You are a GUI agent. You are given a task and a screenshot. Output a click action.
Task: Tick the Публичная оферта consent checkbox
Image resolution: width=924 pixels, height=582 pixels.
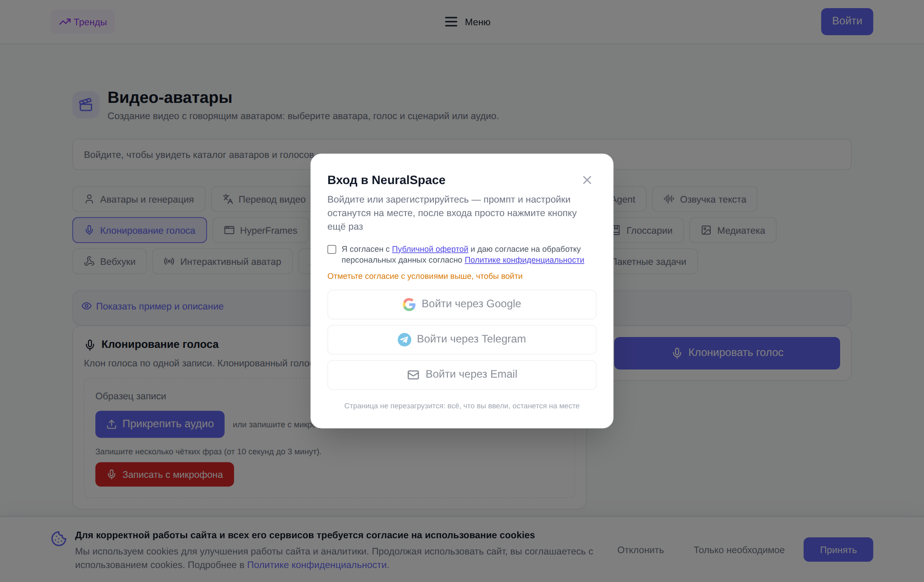coord(332,249)
